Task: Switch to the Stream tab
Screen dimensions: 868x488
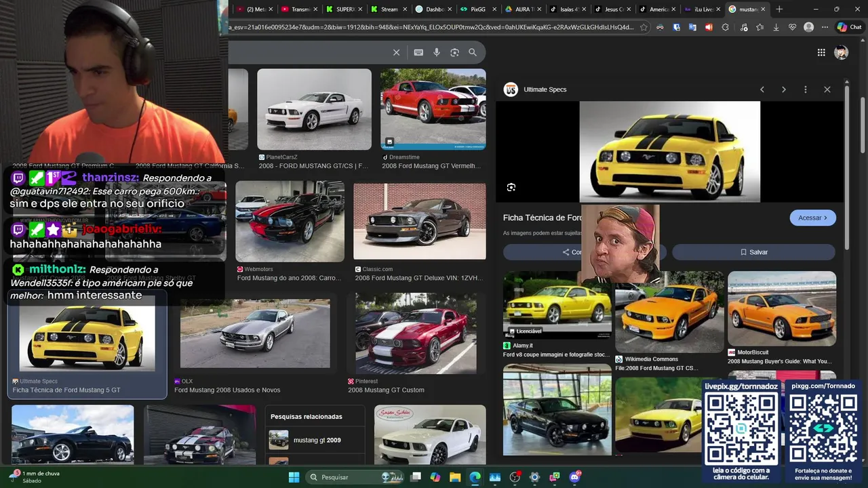Action: click(x=387, y=9)
